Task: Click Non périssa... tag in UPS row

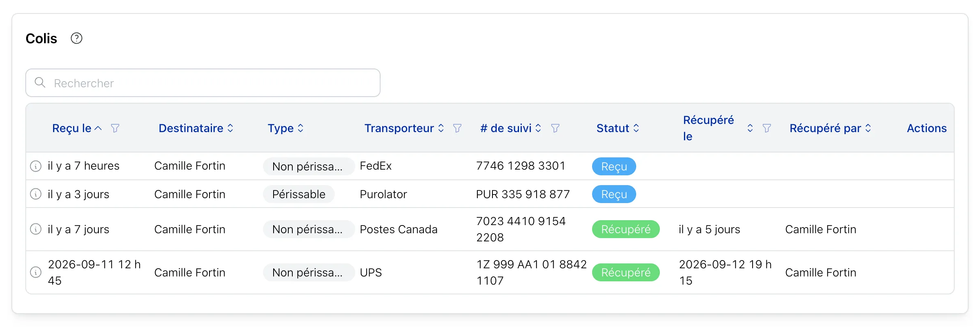Action: (309, 272)
